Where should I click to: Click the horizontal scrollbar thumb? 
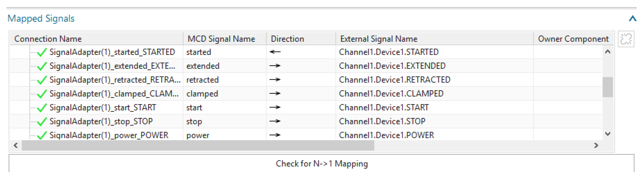197,145
